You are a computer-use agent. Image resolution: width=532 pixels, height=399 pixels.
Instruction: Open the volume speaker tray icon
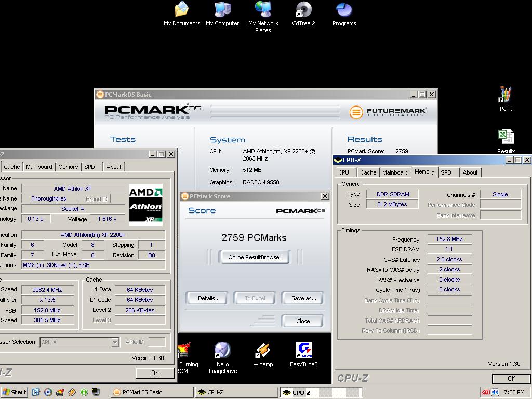pyautogui.click(x=495, y=393)
